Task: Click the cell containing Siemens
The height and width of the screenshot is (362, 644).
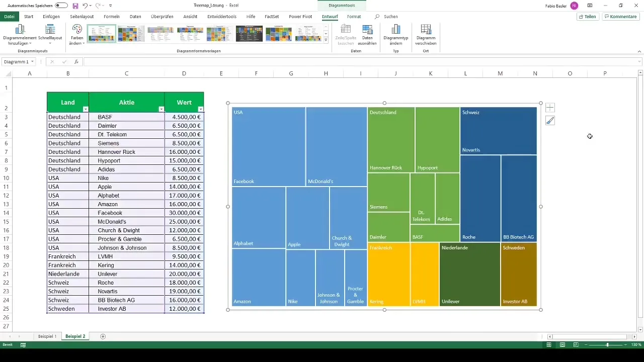Action: click(x=127, y=143)
